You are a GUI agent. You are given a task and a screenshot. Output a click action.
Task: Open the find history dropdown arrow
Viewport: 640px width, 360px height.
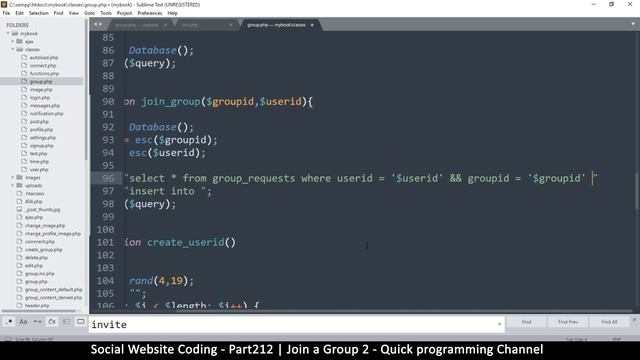(499, 324)
